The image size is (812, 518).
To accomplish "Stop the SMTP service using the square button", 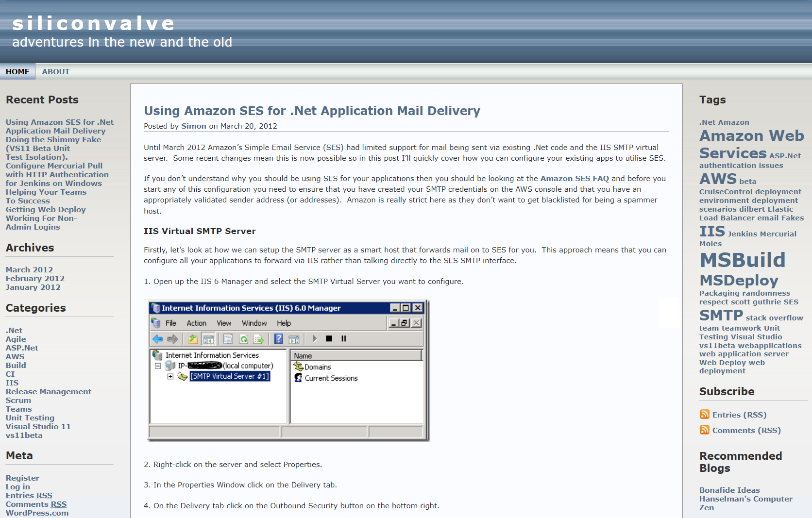I will pyautogui.click(x=329, y=339).
